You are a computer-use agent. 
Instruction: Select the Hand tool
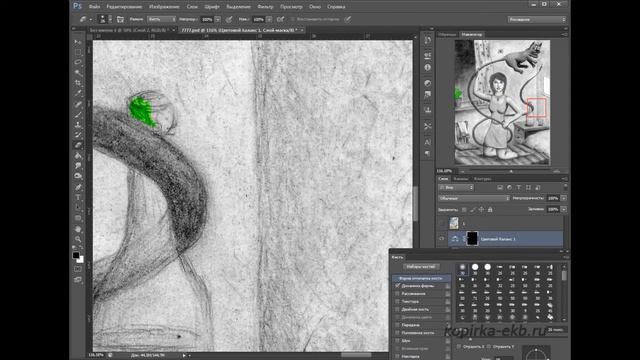(x=78, y=229)
